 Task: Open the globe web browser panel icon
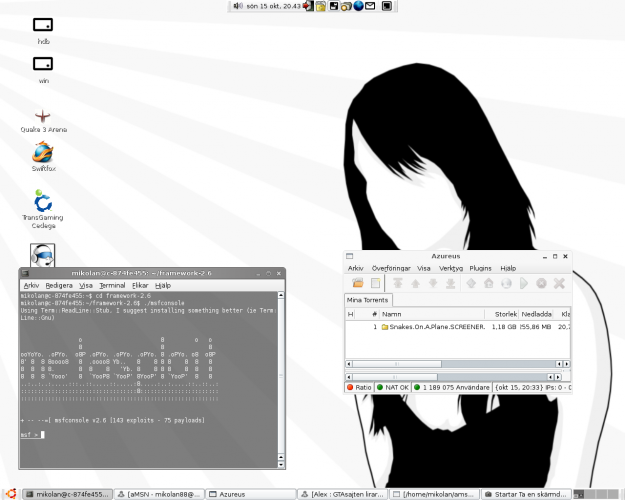point(358,6)
